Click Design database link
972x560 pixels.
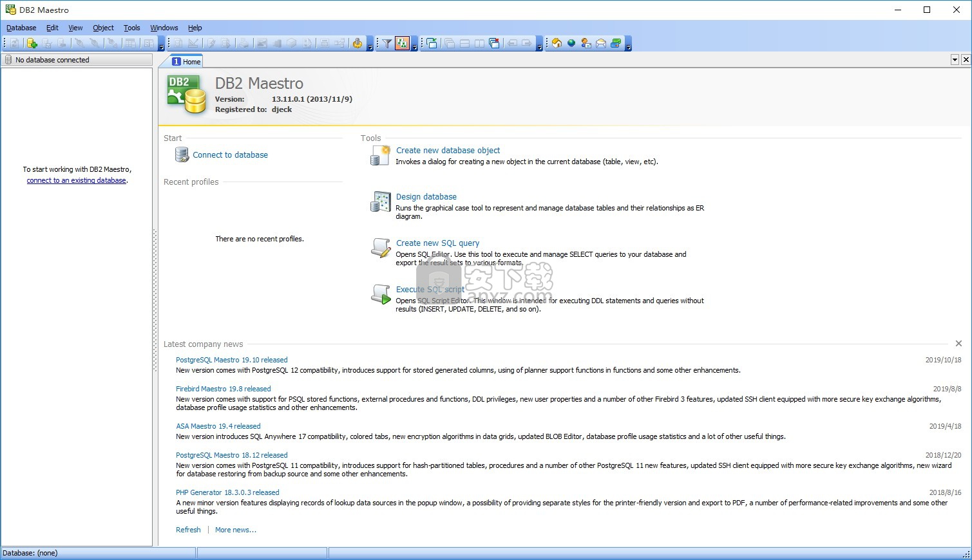426,196
